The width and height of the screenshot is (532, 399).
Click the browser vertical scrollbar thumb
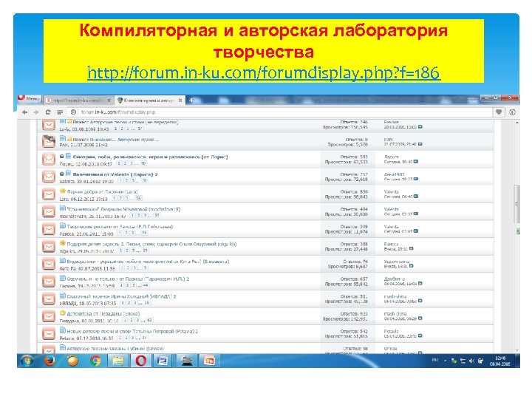(516, 204)
